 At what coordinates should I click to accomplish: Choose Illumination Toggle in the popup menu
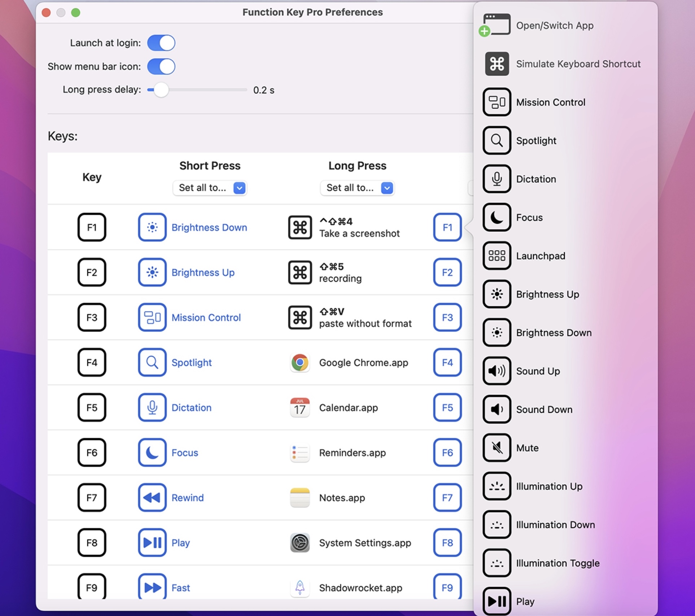558,563
